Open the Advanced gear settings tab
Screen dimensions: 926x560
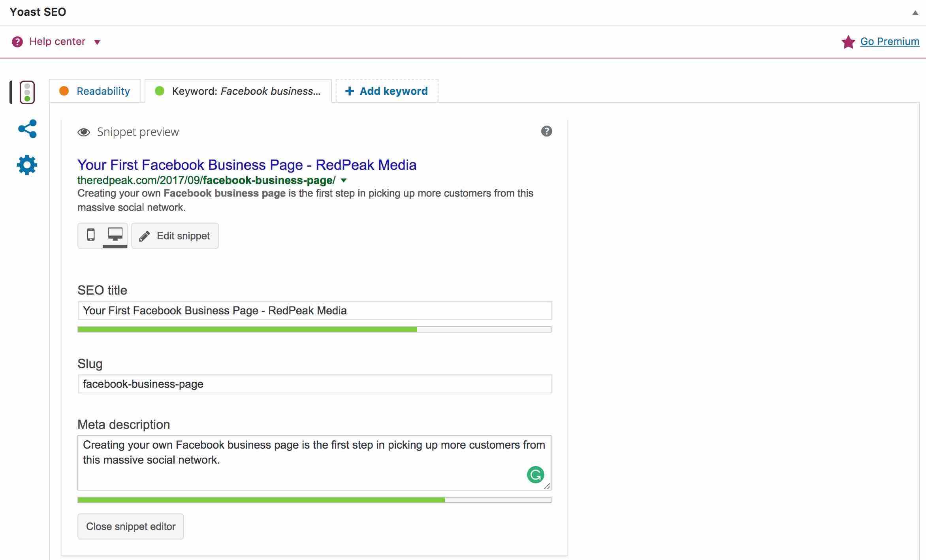click(x=27, y=165)
